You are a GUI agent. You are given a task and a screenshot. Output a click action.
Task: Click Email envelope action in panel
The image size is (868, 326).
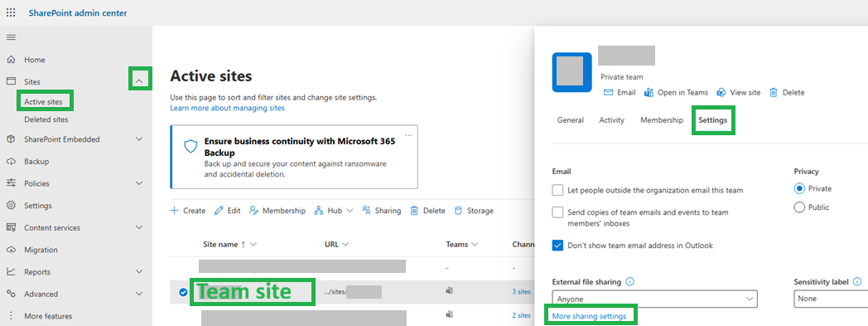point(620,93)
